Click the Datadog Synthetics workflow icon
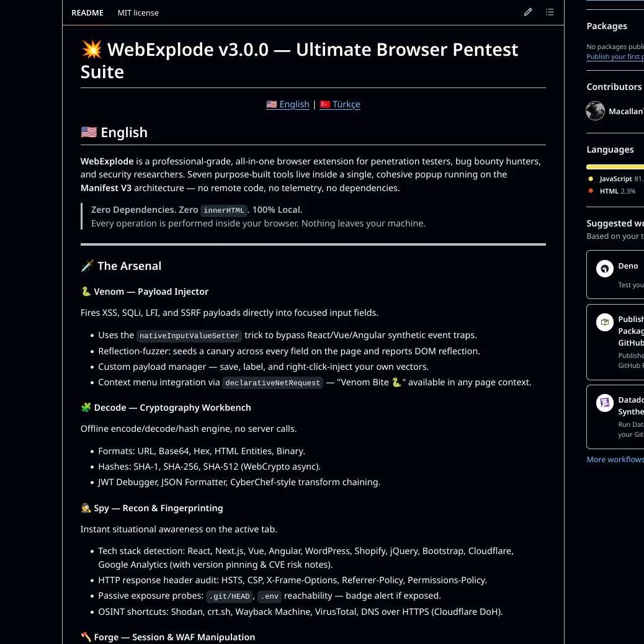 point(604,403)
